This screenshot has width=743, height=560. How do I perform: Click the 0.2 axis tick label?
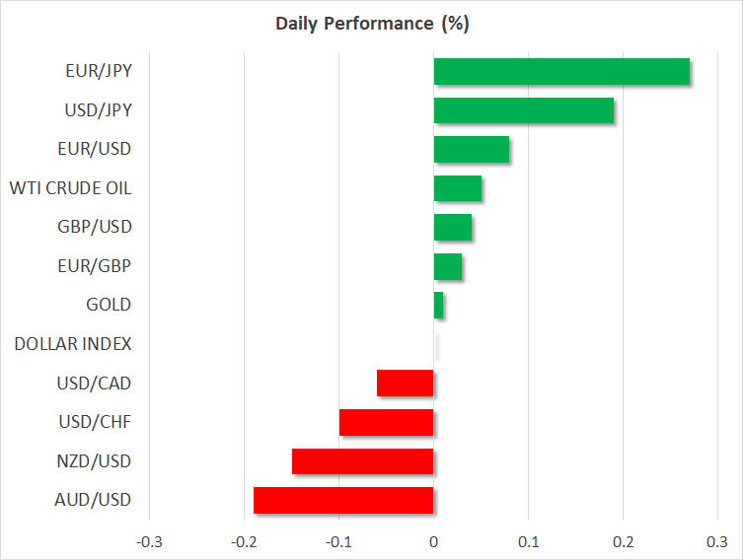point(623,541)
